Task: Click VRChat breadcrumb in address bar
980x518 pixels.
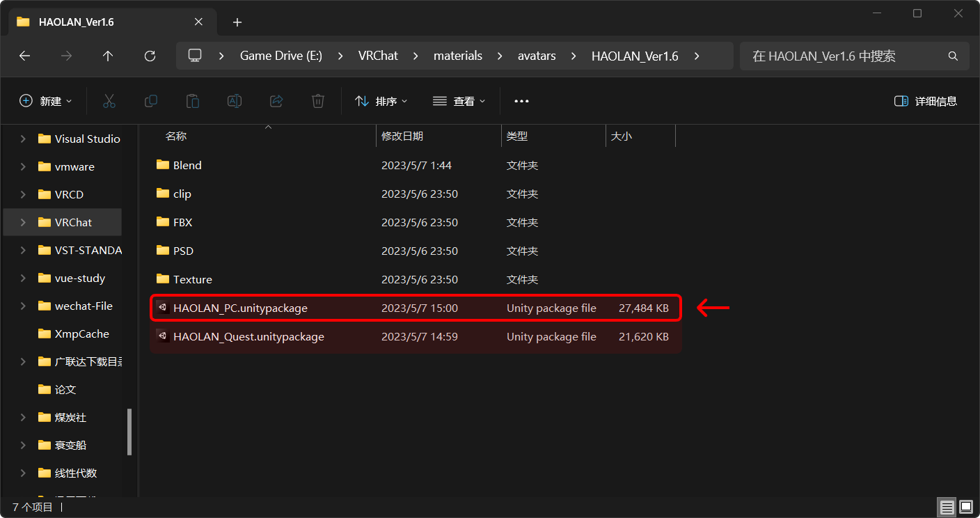Action: (378, 56)
